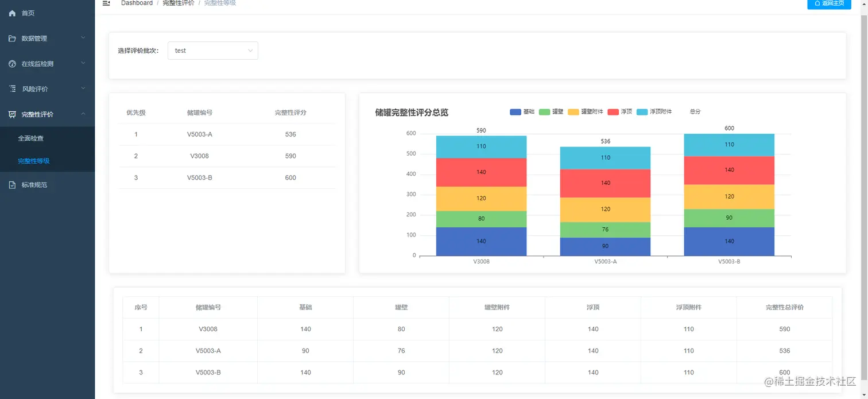Open the 首页 menu item
868x399 pixels.
tap(47, 13)
